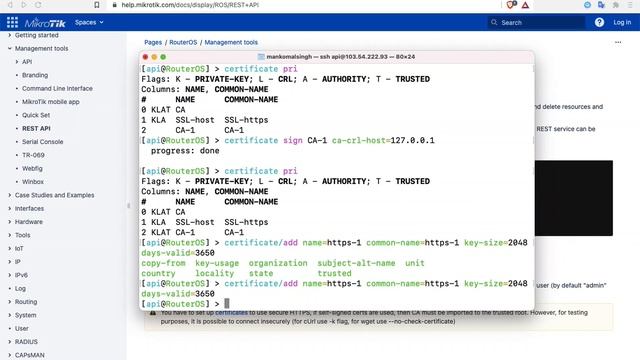The image size is (640, 360).
Task: Expand the API tree item
Action: pos(17,62)
